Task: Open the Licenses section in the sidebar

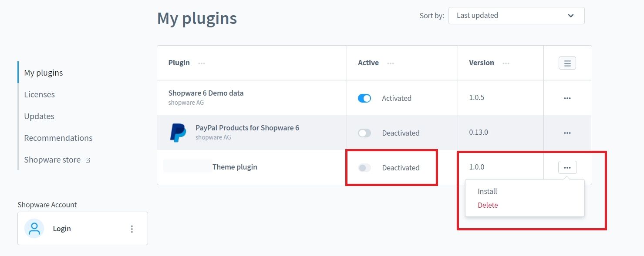Action: click(39, 94)
